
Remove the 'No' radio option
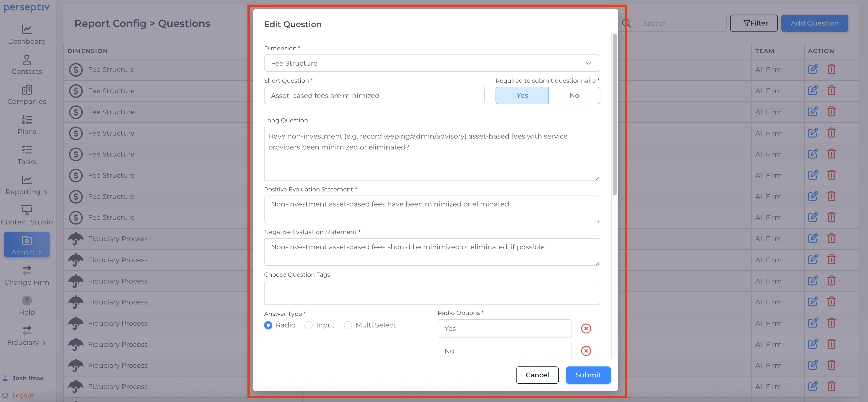586,350
